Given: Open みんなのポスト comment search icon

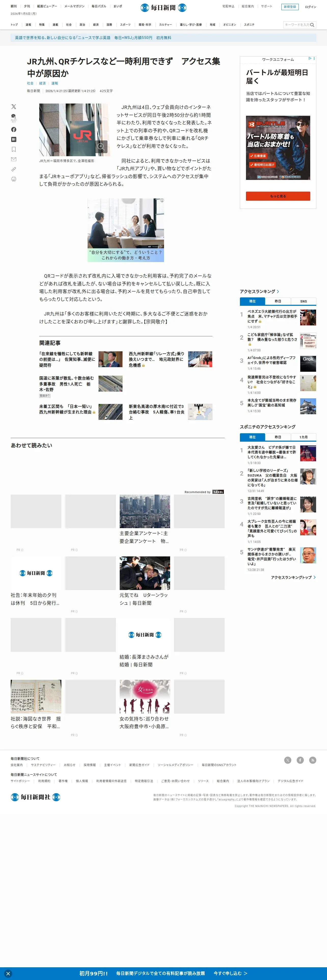Looking at the screenshot, I should click(x=14, y=118).
